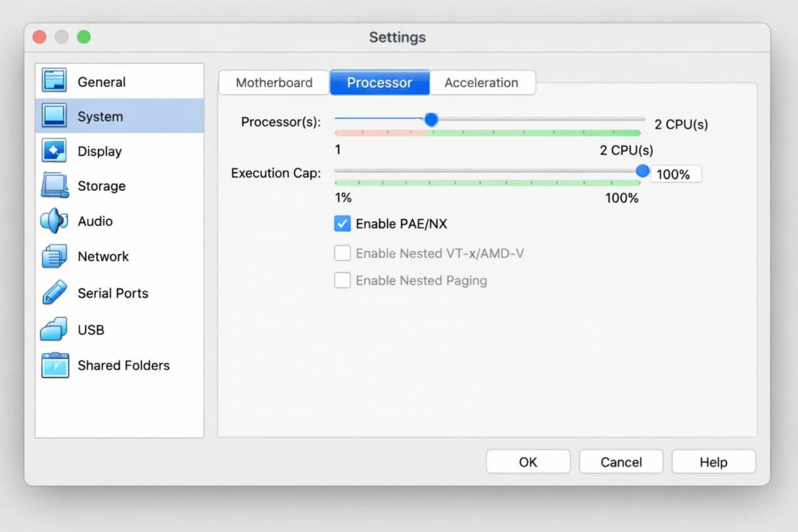Toggle Enable Nested VT-x/AMD-V checkbox
Screen dimensions: 798x532
point(342,253)
